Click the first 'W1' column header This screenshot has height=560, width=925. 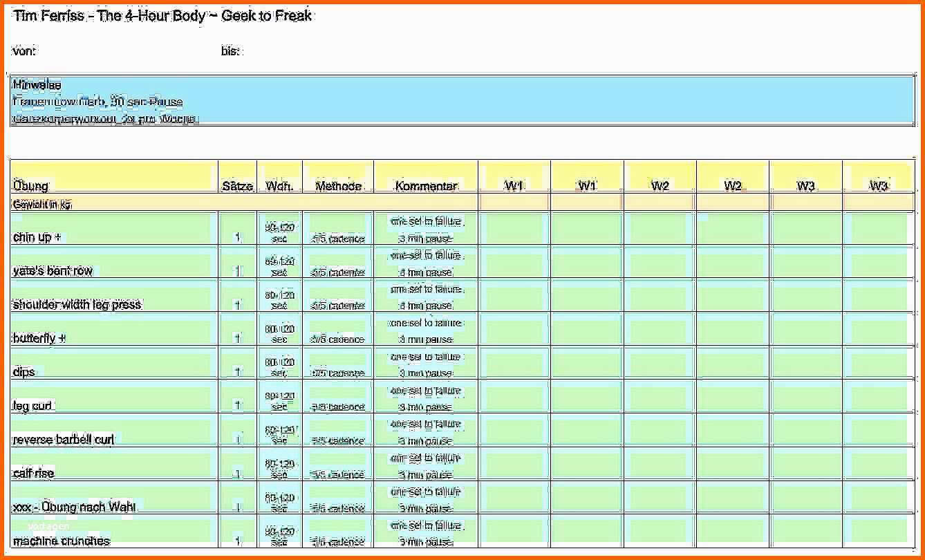(x=514, y=177)
